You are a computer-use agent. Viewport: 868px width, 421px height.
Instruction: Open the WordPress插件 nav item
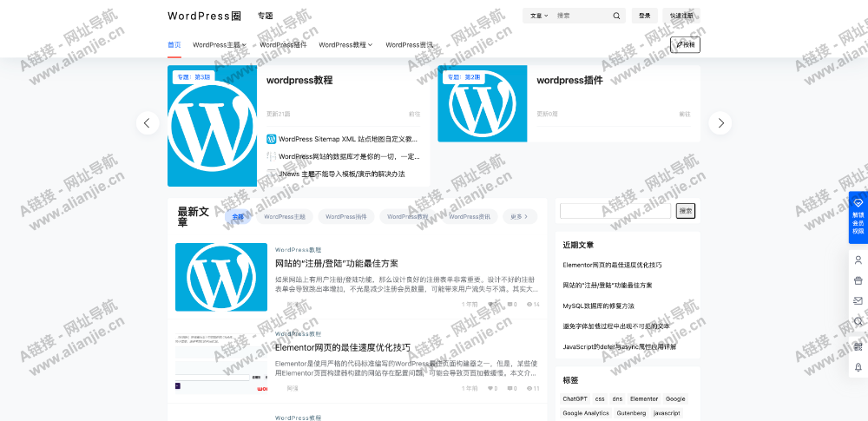[283, 45]
